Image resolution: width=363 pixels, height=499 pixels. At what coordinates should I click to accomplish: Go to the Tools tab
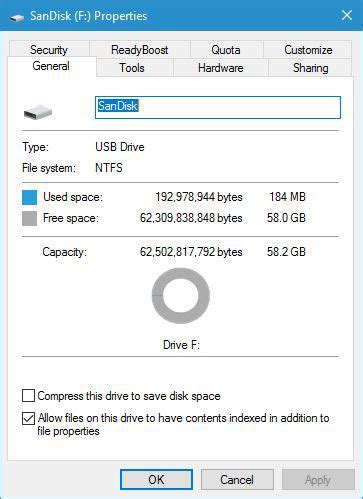pos(132,68)
